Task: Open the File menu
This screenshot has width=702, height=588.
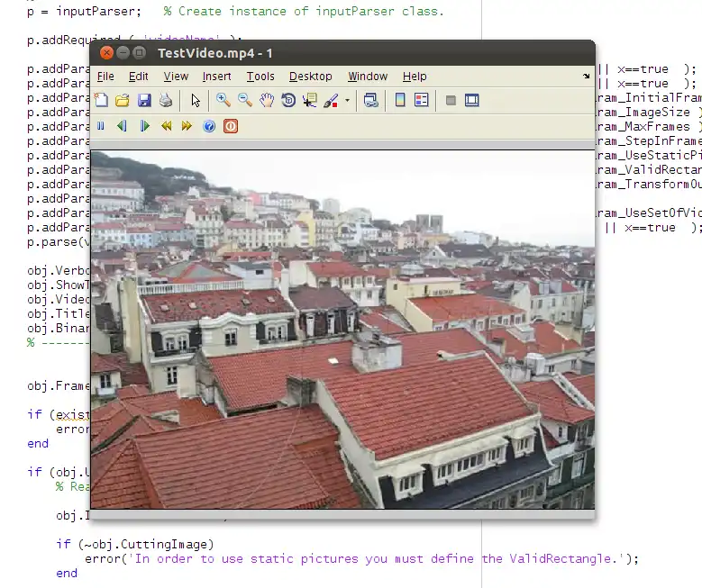Action: [105, 77]
